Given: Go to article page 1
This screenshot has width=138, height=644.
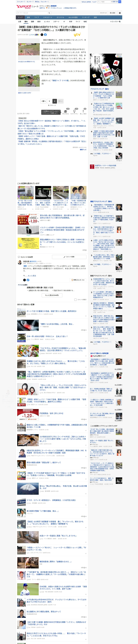Looking at the screenshot, I should click(x=49, y=101).
